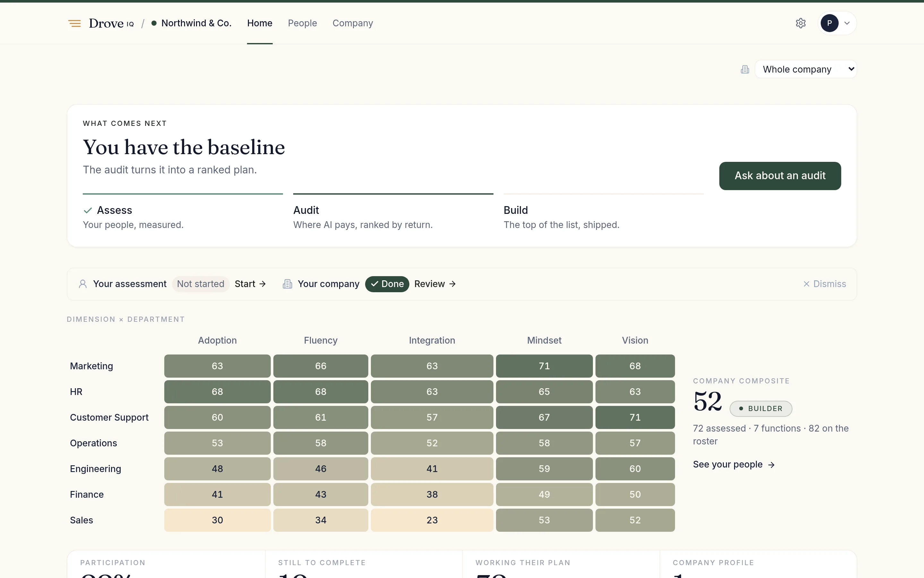
Task: Click the HR Adoption cell 68
Action: point(217,392)
